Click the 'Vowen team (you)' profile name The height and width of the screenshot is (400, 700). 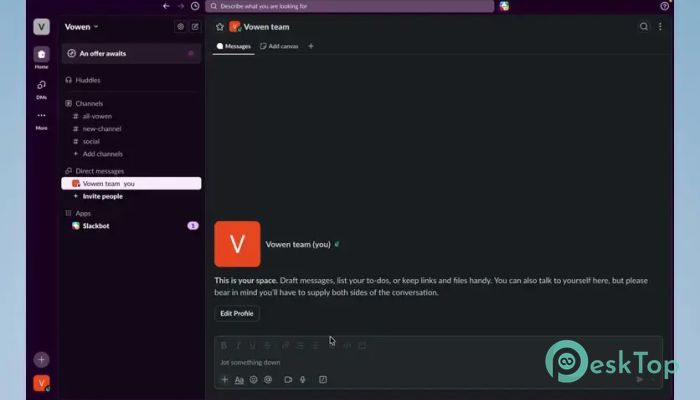298,244
